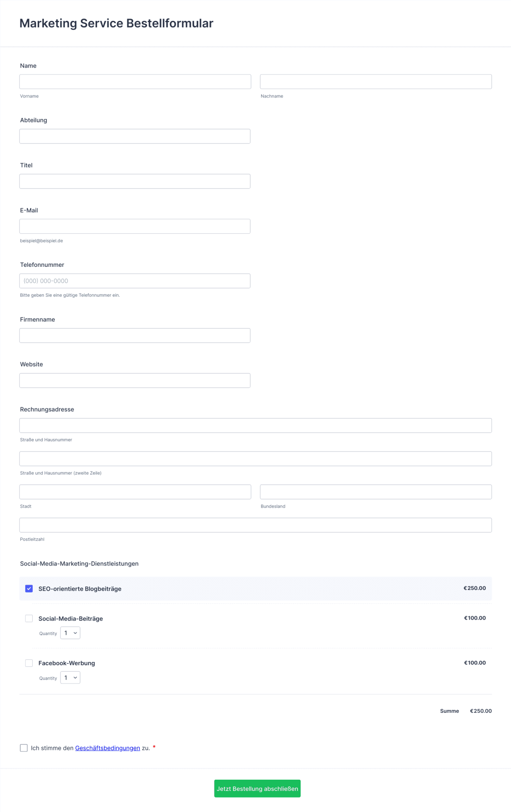Open the Geschäftsbedingungen link
The width and height of the screenshot is (511, 812).
[x=107, y=747]
